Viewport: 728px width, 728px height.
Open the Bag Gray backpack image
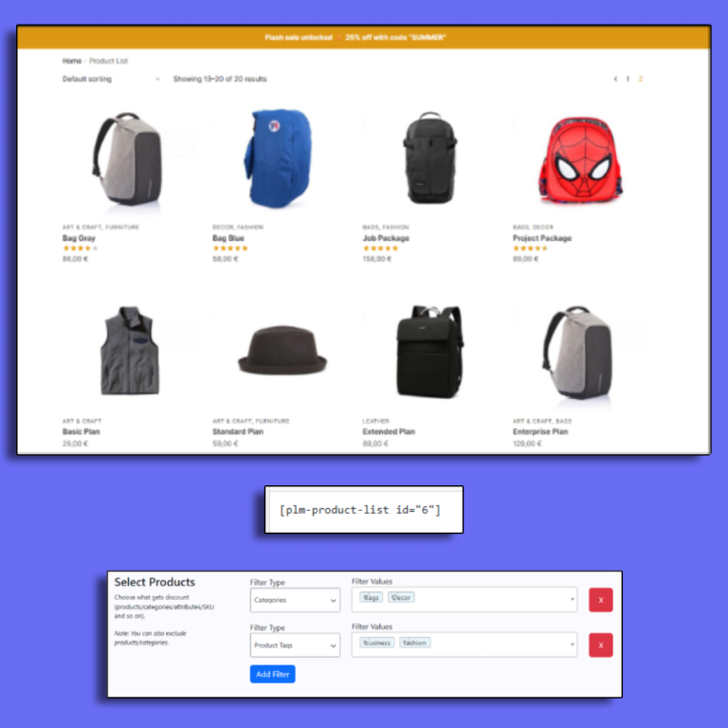coord(128,159)
